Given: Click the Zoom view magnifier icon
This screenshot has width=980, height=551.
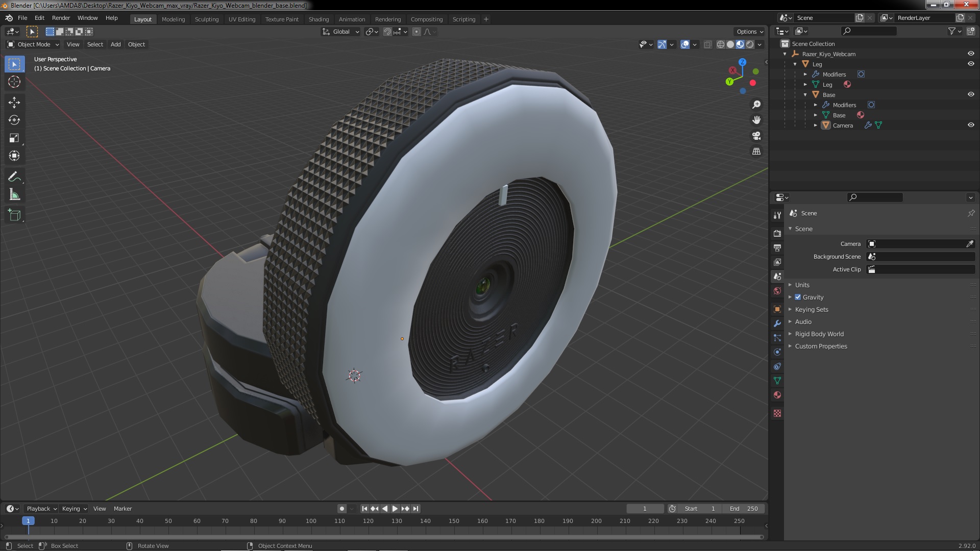Looking at the screenshot, I should click(756, 105).
